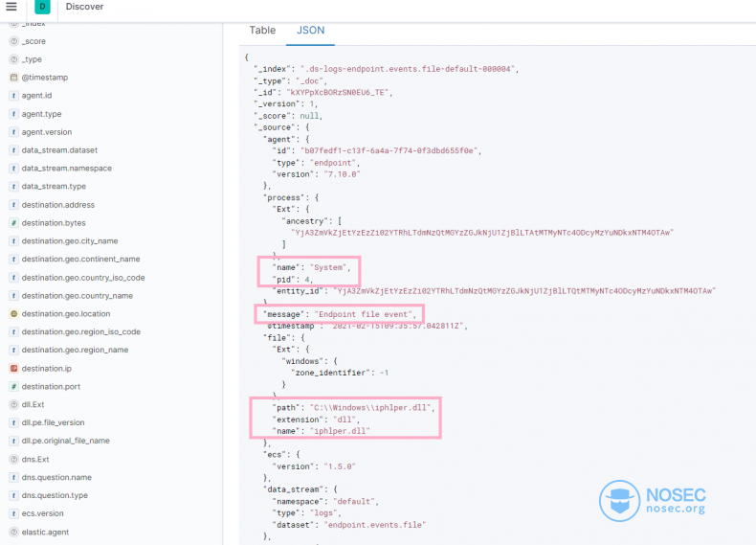Click the dll.Ext unknown type icon
756x545 pixels.
(x=14, y=404)
